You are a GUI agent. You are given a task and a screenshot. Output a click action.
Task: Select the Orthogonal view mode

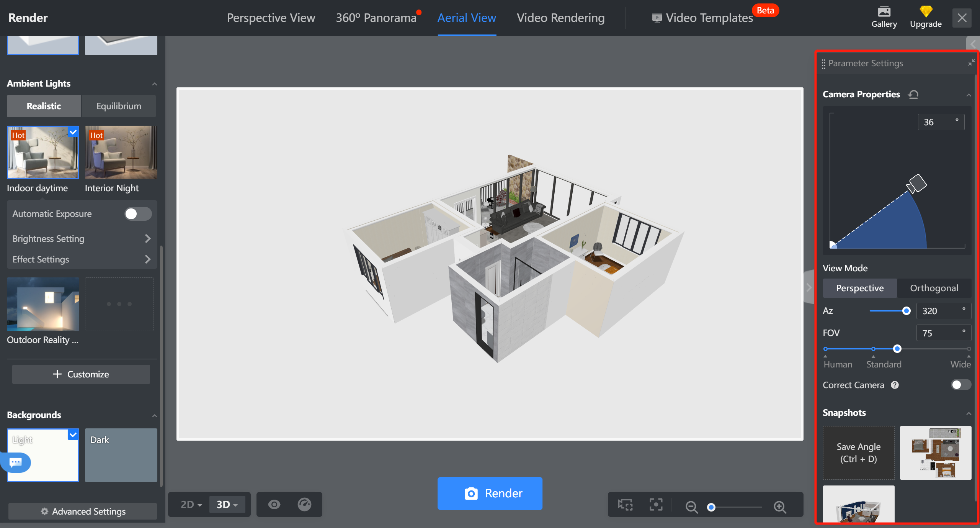[934, 288]
